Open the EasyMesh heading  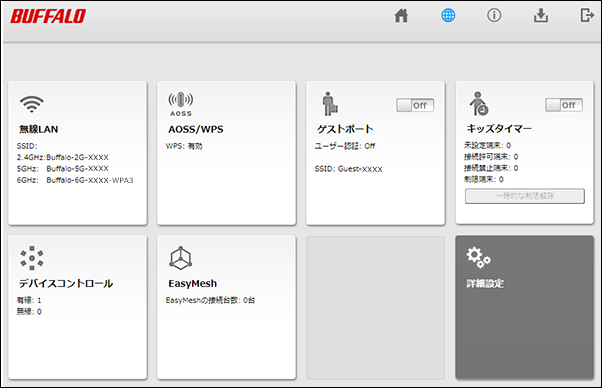193,284
